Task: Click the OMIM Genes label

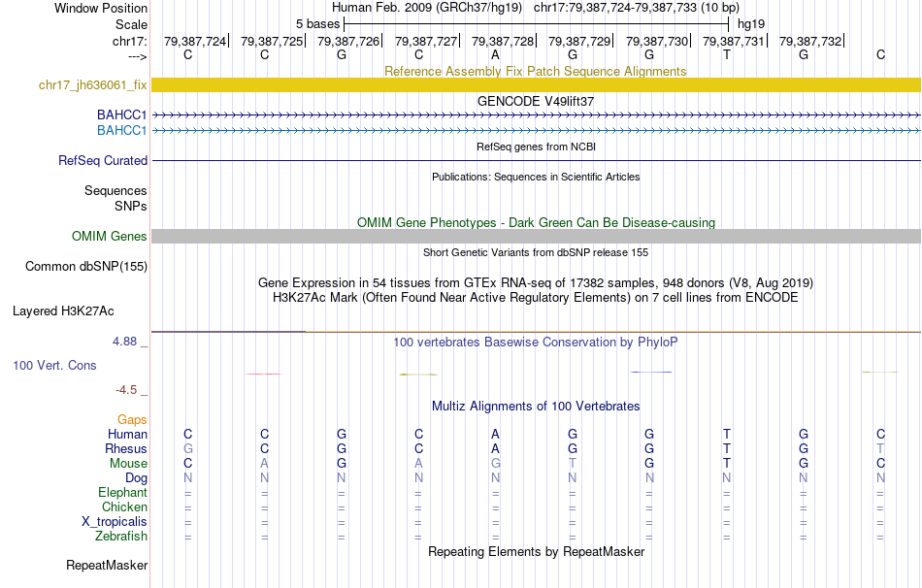Action: tap(110, 236)
